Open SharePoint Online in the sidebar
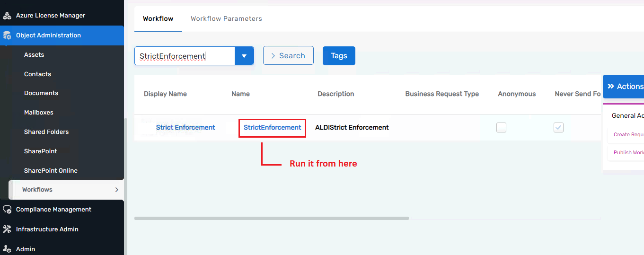644x255 pixels. pos(51,171)
